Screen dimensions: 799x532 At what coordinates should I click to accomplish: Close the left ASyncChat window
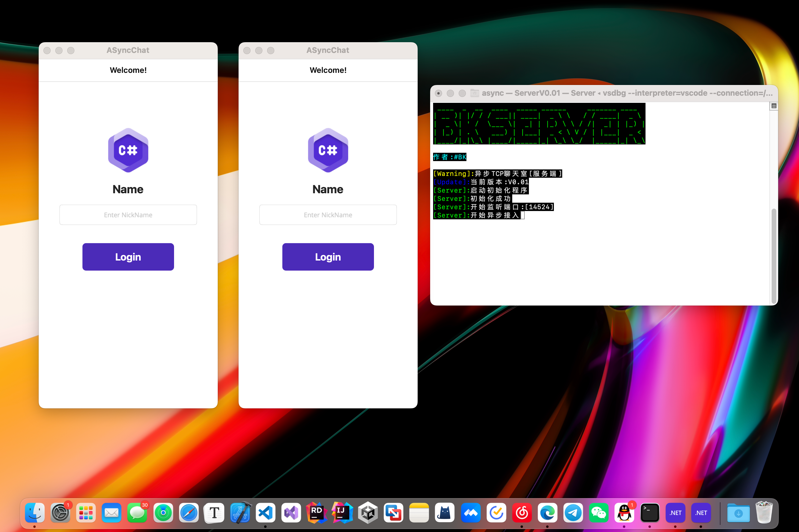47,51
